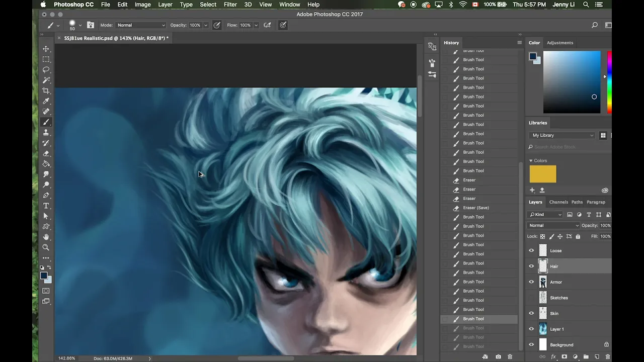The image size is (644, 362).
Task: Select the Pen tool
Action: pyautogui.click(x=46, y=196)
